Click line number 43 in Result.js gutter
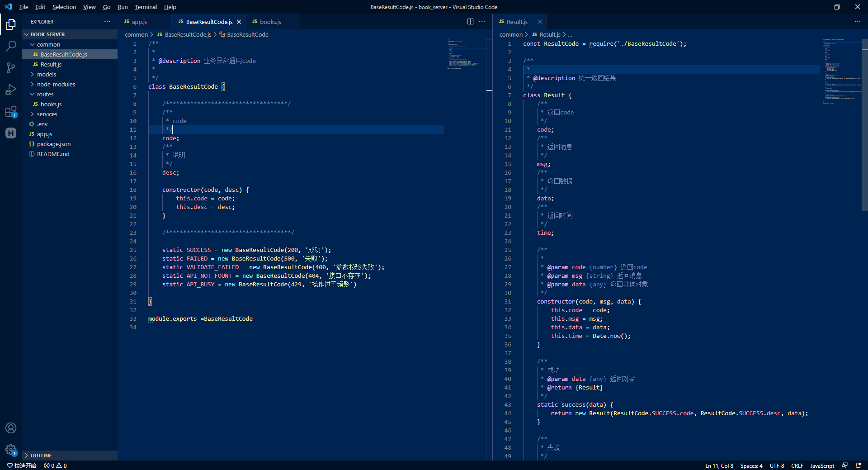 point(507,404)
